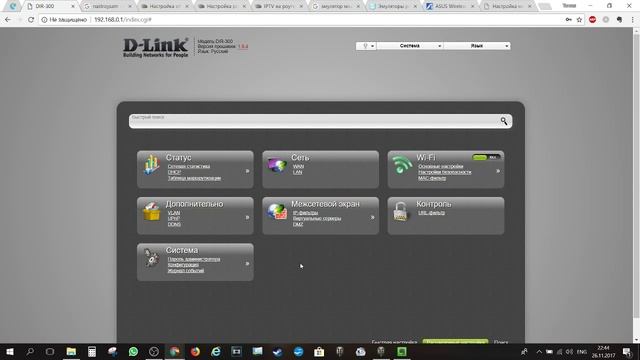The height and width of the screenshot is (360, 640).
Task: Open the Статус section heading
Action: click(178, 158)
